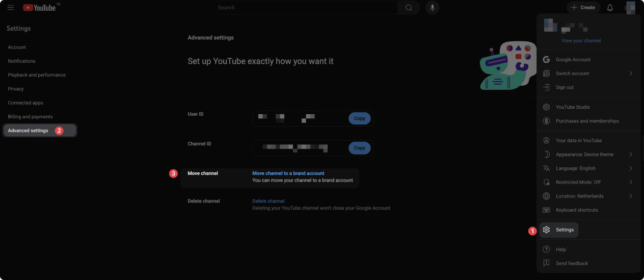The width and height of the screenshot is (644, 280).
Task: Click the Your data shield icon
Action: [546, 140]
